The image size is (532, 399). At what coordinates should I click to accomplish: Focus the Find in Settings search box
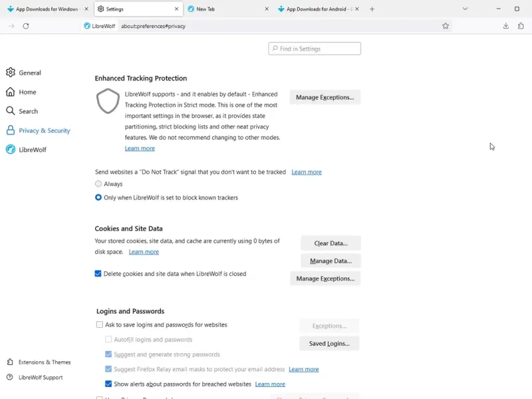point(315,49)
